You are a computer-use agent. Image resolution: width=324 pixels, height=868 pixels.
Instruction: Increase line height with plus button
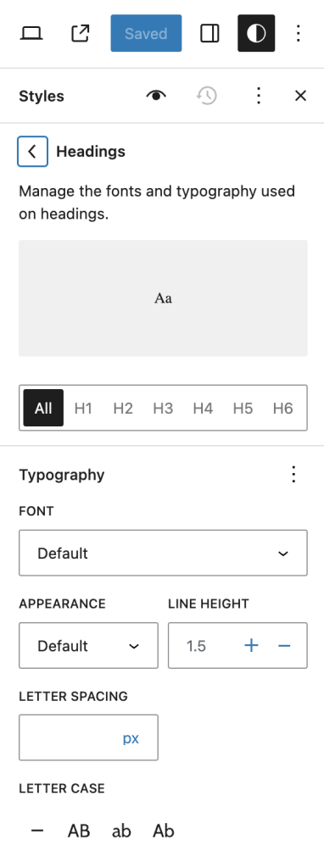click(x=251, y=645)
